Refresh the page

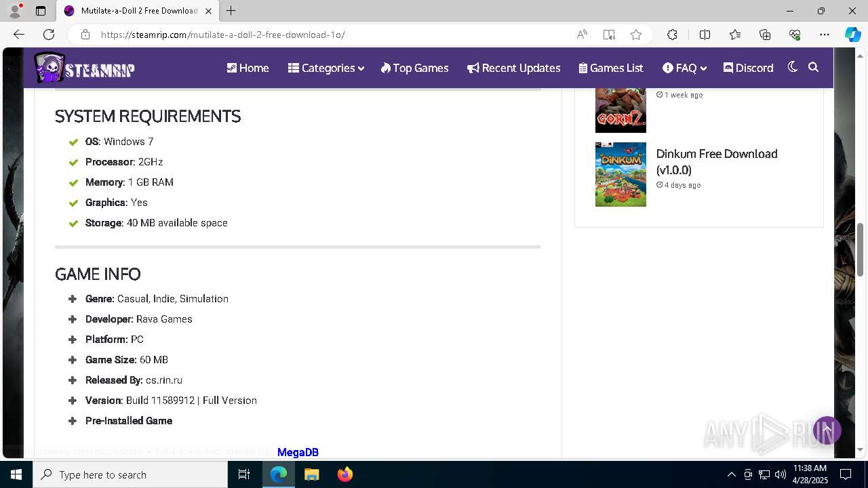(x=49, y=35)
